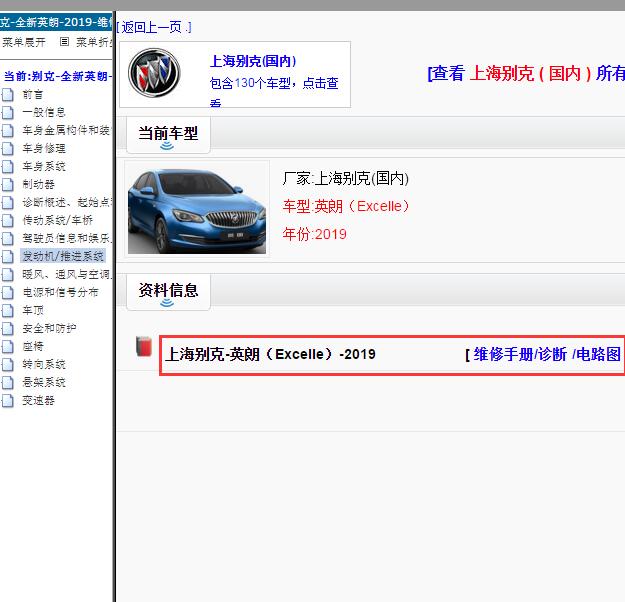Screen dimensions: 625x602
Task: Click the document icon beside 车身系统
Action: tap(8, 166)
